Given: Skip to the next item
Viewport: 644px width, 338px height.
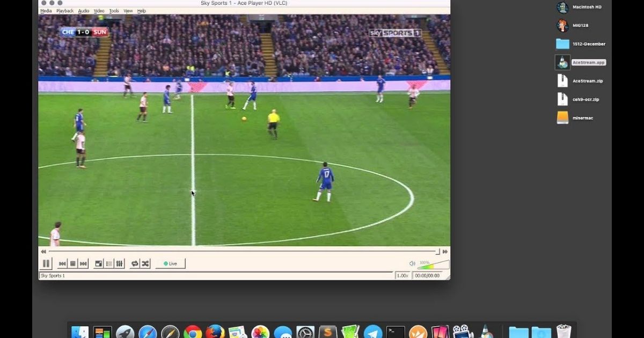Looking at the screenshot, I should pyautogui.click(x=82, y=263).
